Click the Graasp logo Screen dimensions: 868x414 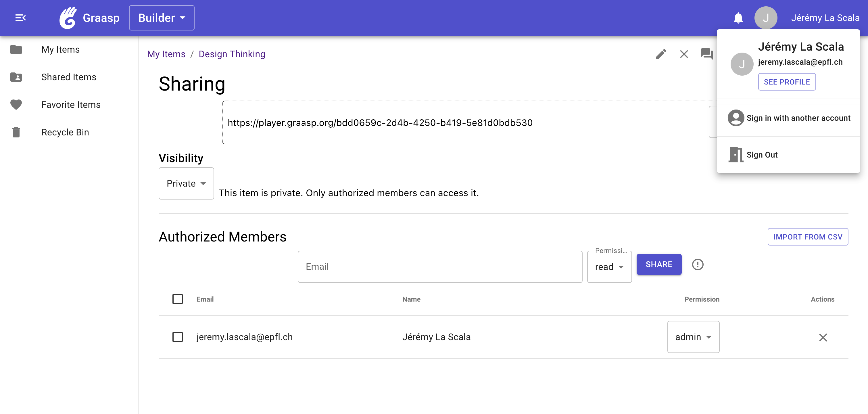pos(68,18)
